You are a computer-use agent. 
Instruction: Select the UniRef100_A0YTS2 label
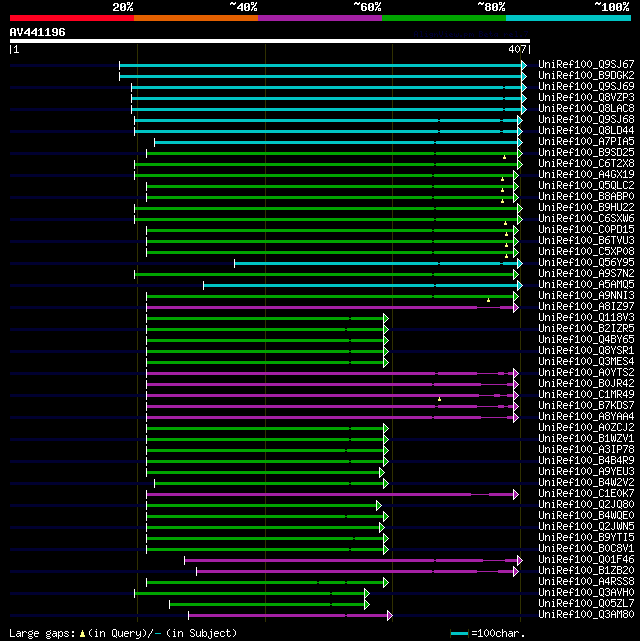[586, 373]
